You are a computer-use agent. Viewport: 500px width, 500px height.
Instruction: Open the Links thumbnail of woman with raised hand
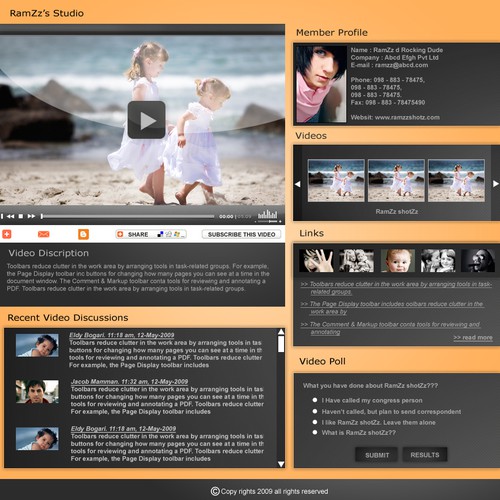coord(316,260)
